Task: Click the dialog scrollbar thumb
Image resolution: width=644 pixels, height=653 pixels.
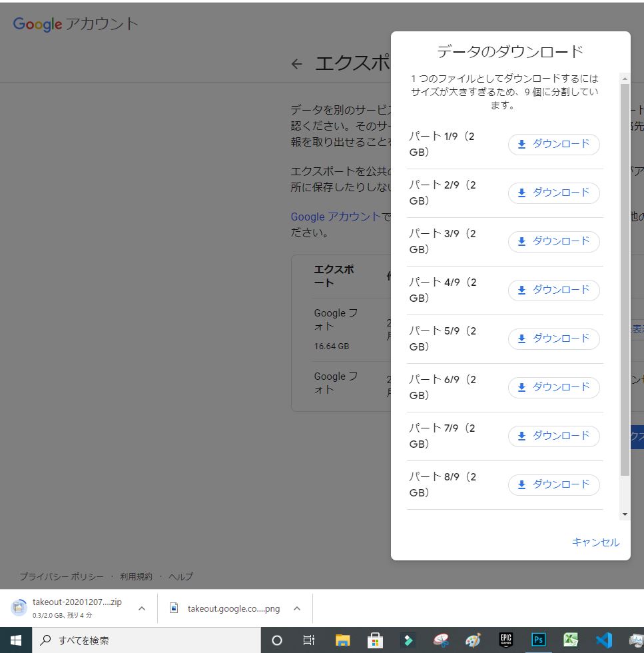Action: coord(625,279)
